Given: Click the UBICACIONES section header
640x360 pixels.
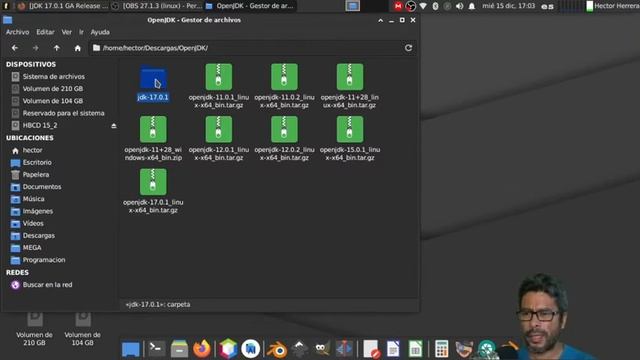Looking at the screenshot, I should click(30, 138).
